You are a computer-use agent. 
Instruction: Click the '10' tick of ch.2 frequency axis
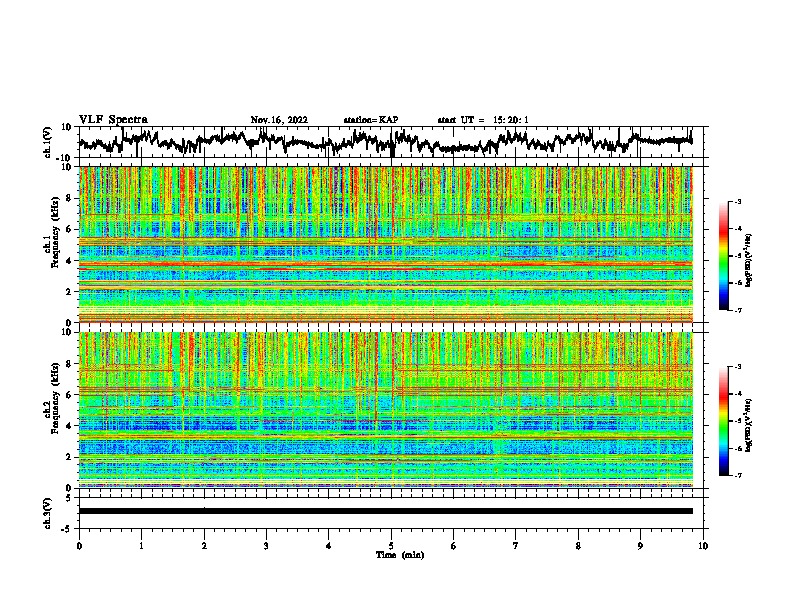(x=68, y=332)
